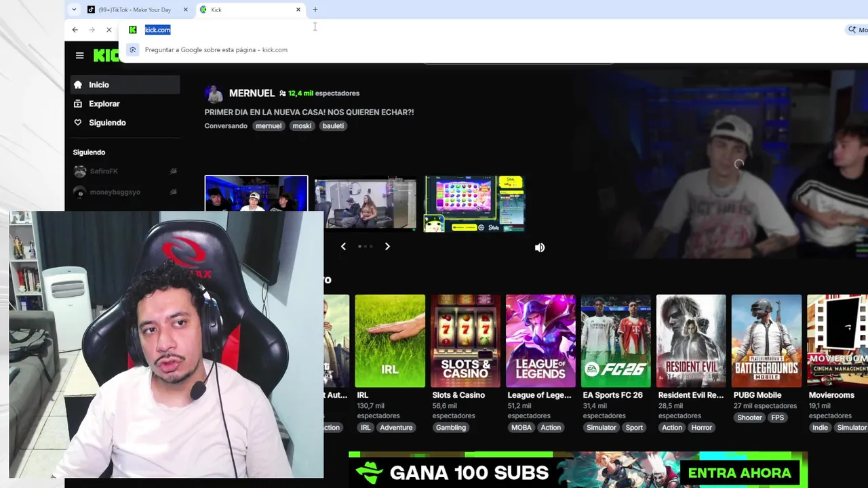This screenshot has width=868, height=488.
Task: Open a new browser tab with plus
Action: coord(315,9)
